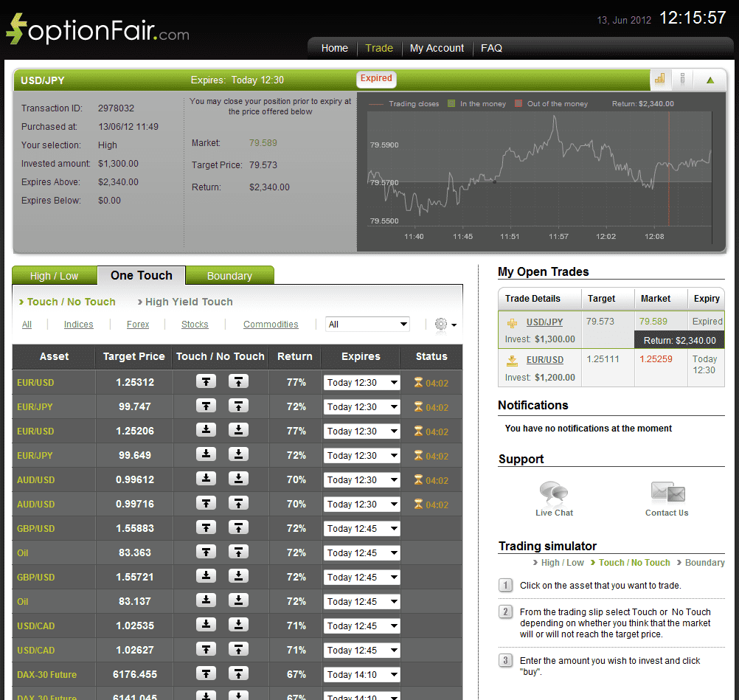
Task: Open My Account in top navigation
Action: coord(437,48)
